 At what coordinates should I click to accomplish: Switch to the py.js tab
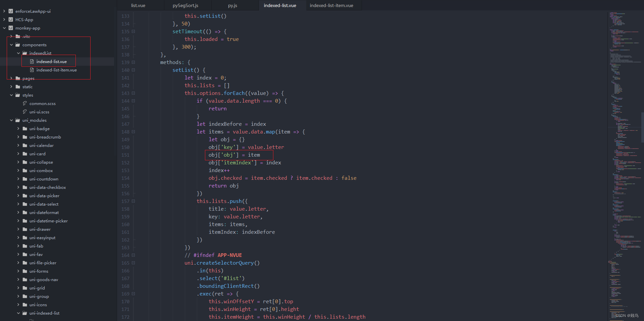tap(233, 5)
